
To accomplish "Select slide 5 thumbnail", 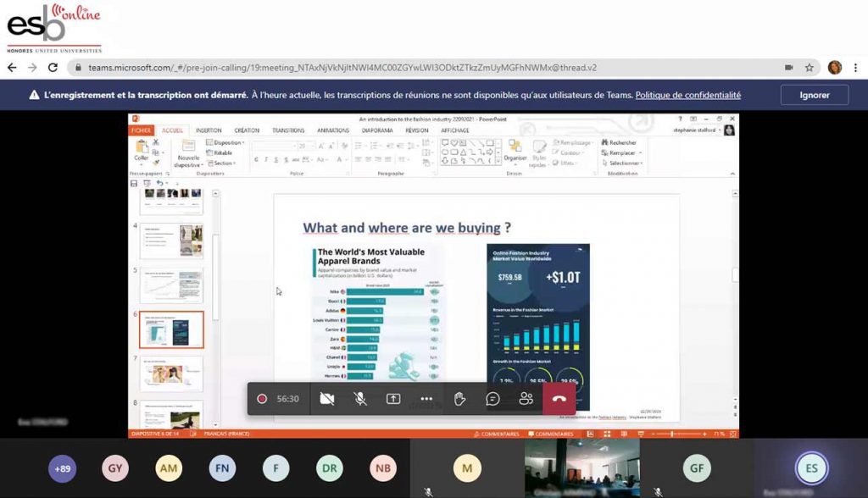I will pyautogui.click(x=171, y=285).
